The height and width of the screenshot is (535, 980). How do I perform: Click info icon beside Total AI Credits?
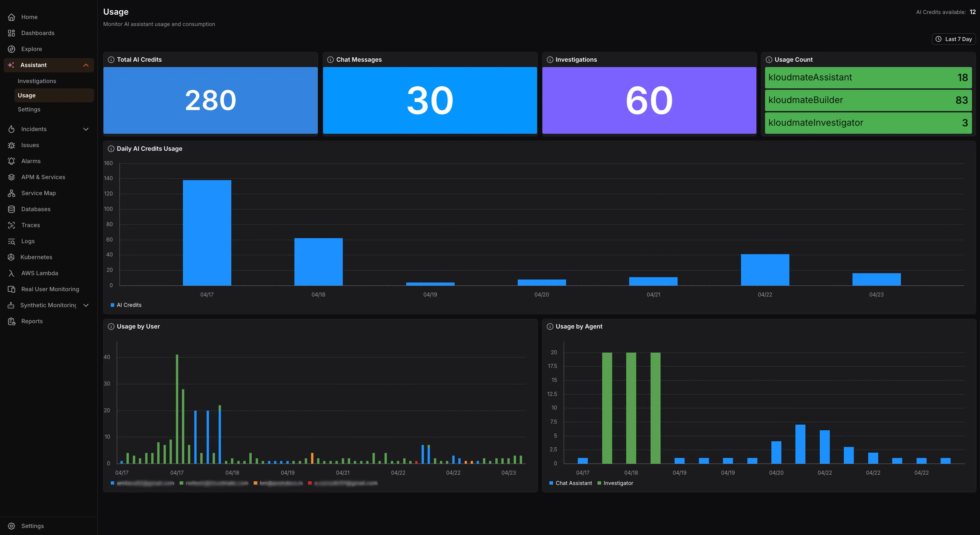[x=111, y=60]
